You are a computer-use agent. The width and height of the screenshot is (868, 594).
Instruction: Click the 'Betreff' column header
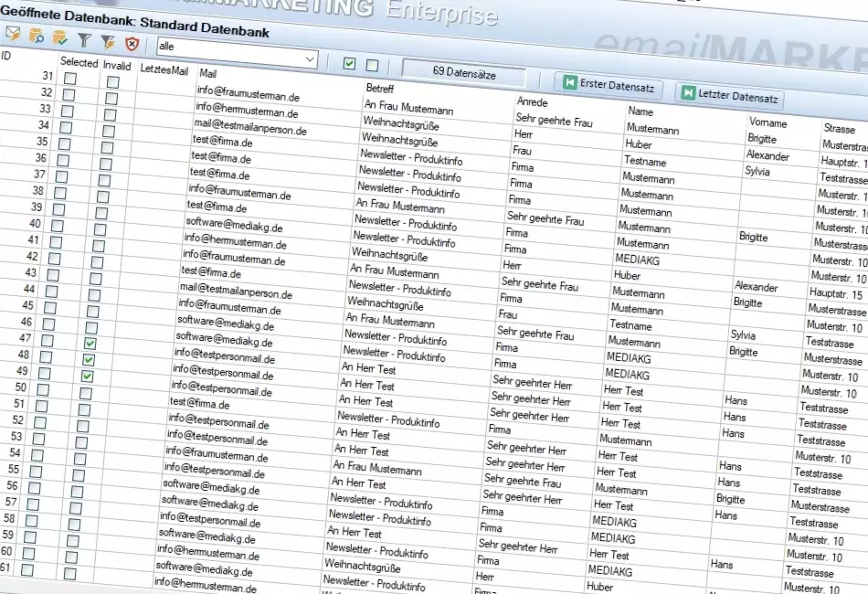coord(380,88)
